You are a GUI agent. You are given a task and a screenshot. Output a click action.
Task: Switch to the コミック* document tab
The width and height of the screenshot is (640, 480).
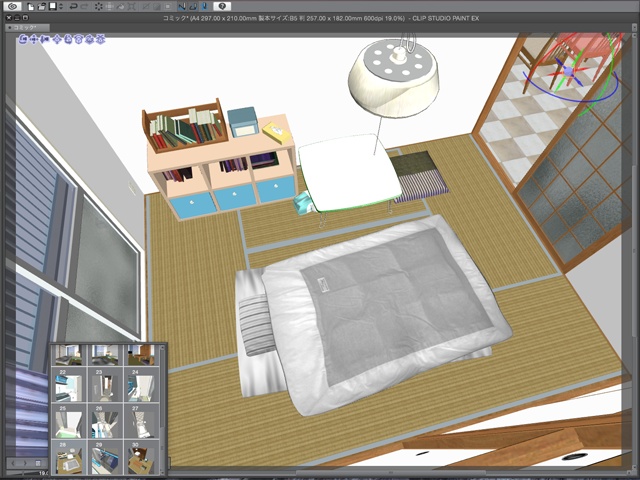pyautogui.click(x=27, y=28)
